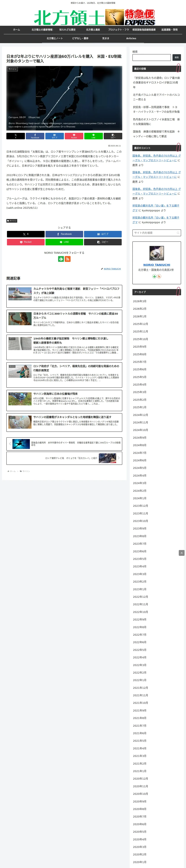Open the 根室国後海底線陸揚庫 menu item
Image resolution: width=186 pixels, height=868 pixels.
(144, 30)
